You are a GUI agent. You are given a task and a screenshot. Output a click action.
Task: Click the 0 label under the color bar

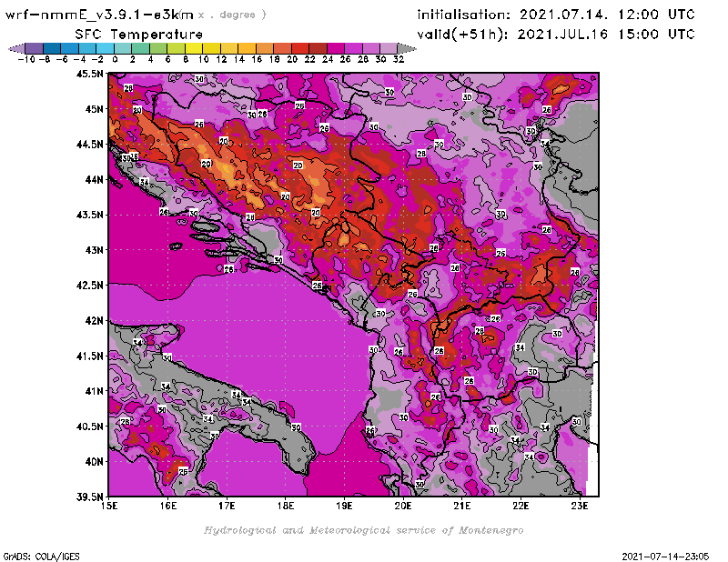[x=115, y=59]
